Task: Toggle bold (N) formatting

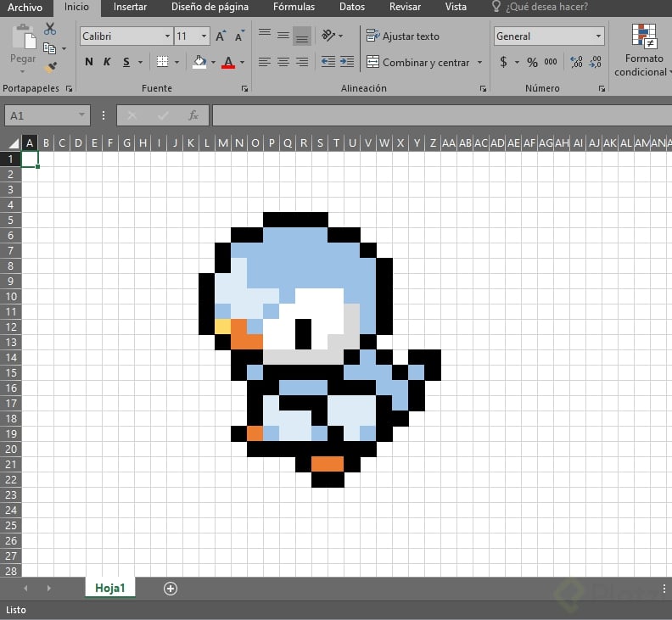Action: point(89,62)
